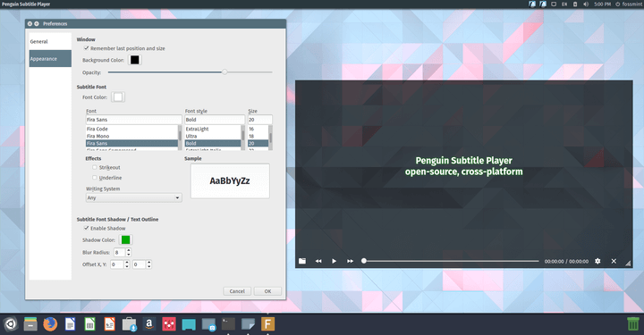Open LibreOffice Writer from the dock

pyautogui.click(x=70, y=324)
